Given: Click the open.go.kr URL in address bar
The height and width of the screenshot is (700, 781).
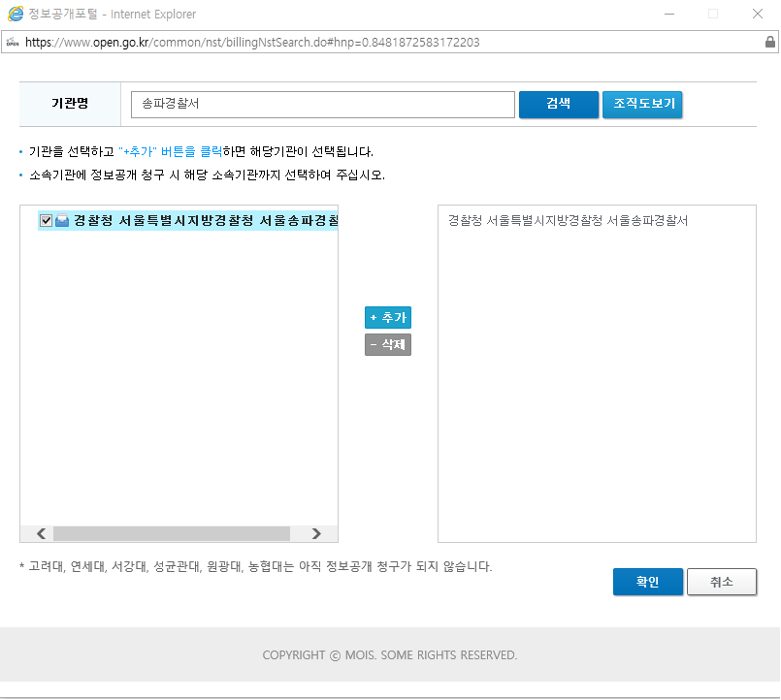Looking at the screenshot, I should (x=252, y=43).
